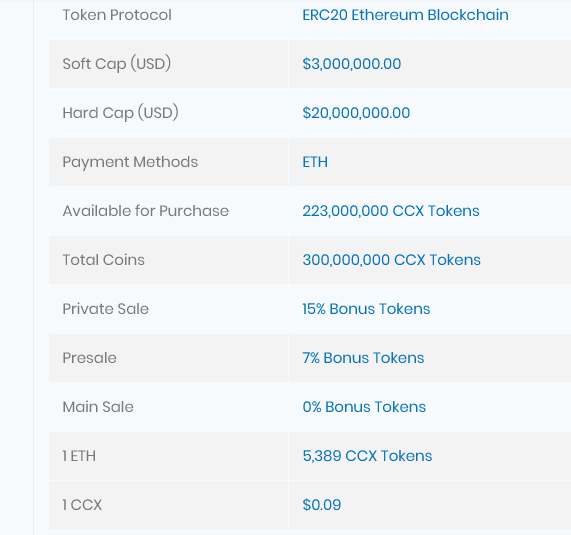Click the Presale row label
The height and width of the screenshot is (535, 571).
pos(90,358)
